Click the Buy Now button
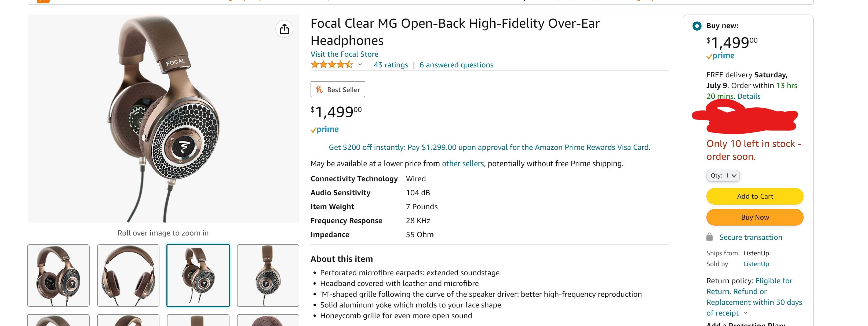The image size is (868, 326). (x=755, y=217)
